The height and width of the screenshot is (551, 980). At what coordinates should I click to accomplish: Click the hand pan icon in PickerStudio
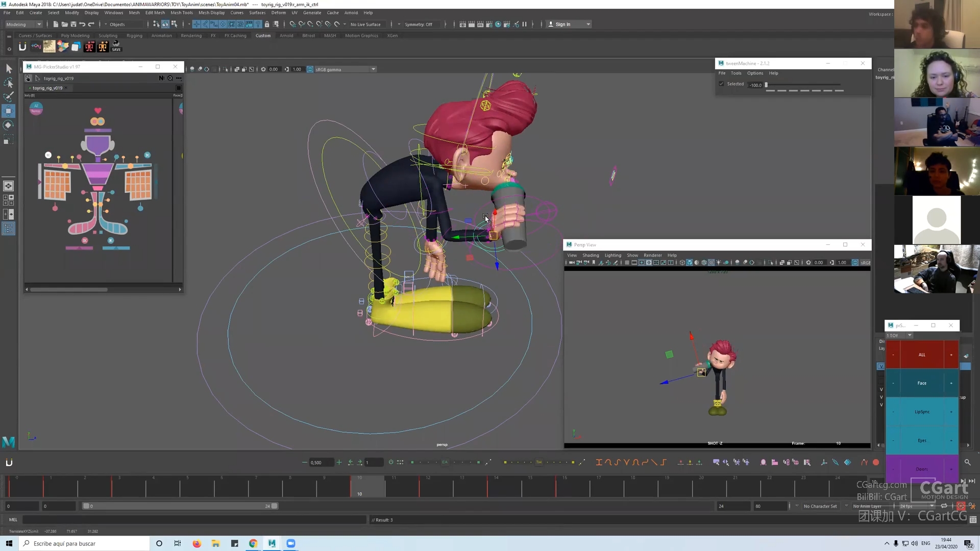click(x=28, y=78)
